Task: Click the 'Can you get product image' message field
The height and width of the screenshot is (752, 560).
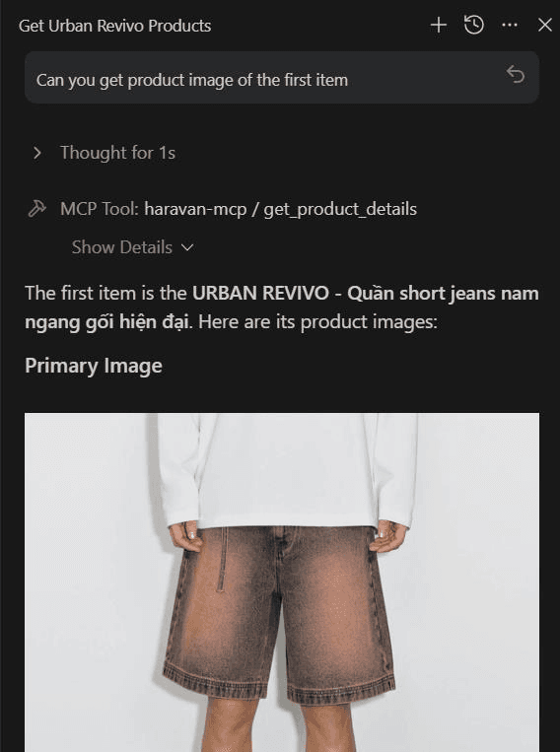Action: (282, 78)
